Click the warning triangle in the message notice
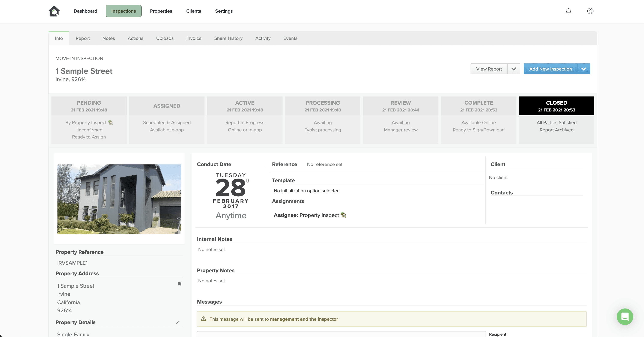This screenshot has height=337, width=644. pyautogui.click(x=203, y=319)
